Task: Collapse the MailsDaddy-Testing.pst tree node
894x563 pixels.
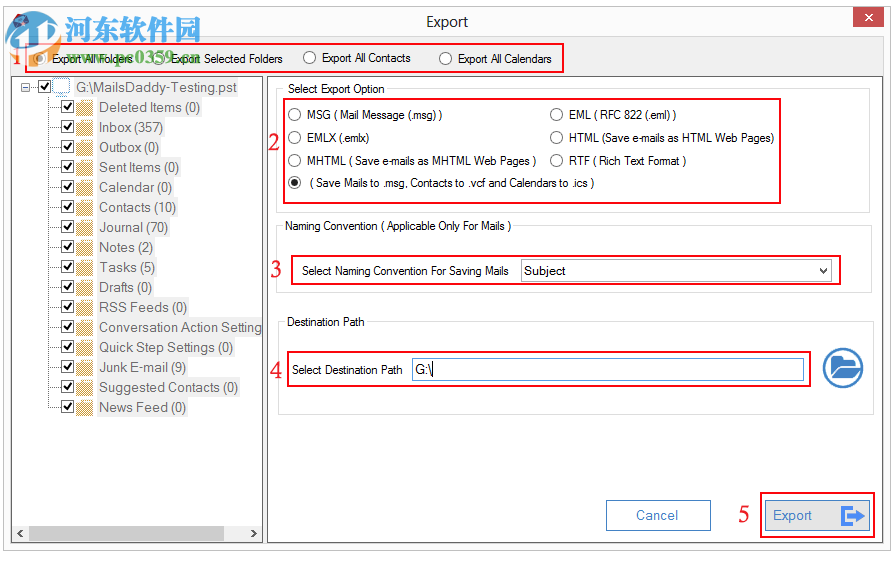Action: click(x=25, y=87)
